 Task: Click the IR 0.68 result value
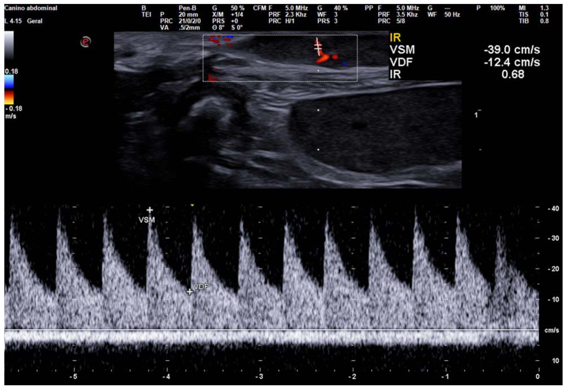click(x=513, y=74)
